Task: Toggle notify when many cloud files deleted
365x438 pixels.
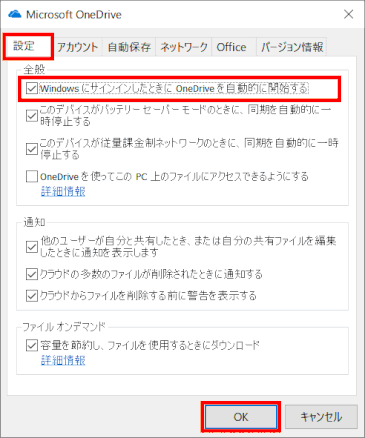Action: pyautogui.click(x=32, y=274)
